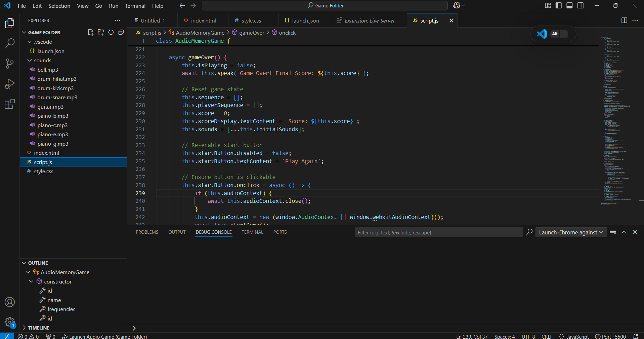The width and height of the screenshot is (644, 339).
Task: Collapse all folders in Explorer
Action: point(121,32)
